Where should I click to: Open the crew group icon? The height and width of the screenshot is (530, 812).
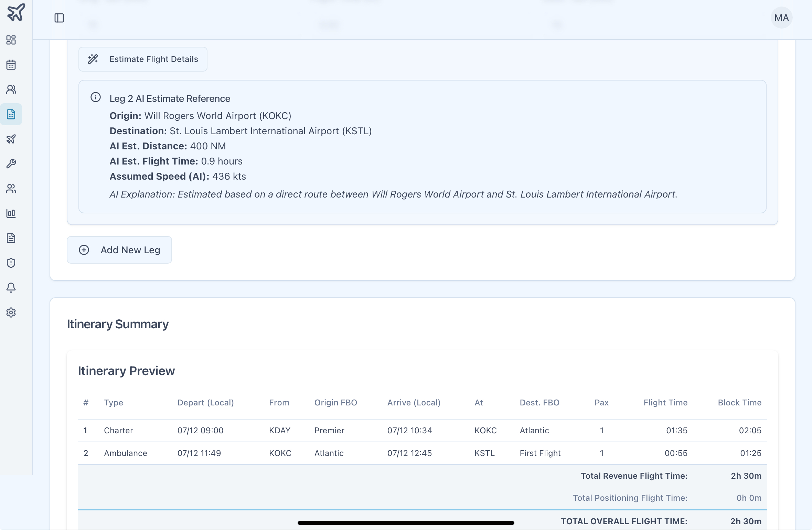pyautogui.click(x=11, y=189)
